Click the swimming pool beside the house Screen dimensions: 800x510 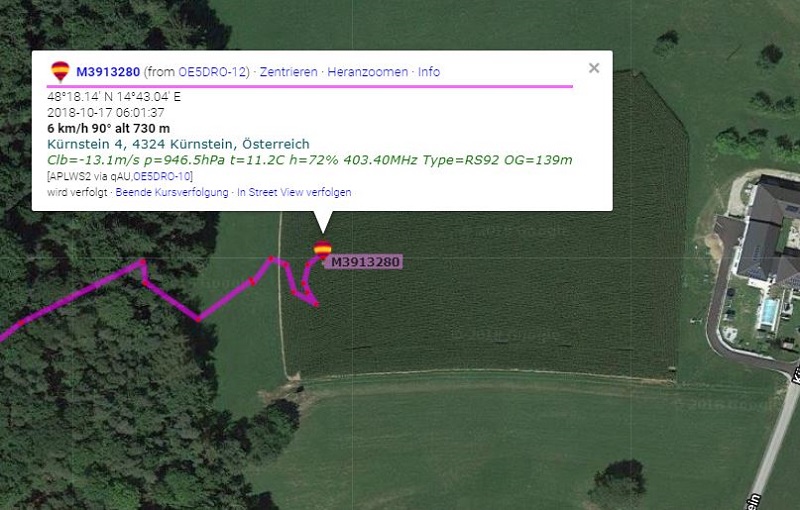[x=769, y=312]
